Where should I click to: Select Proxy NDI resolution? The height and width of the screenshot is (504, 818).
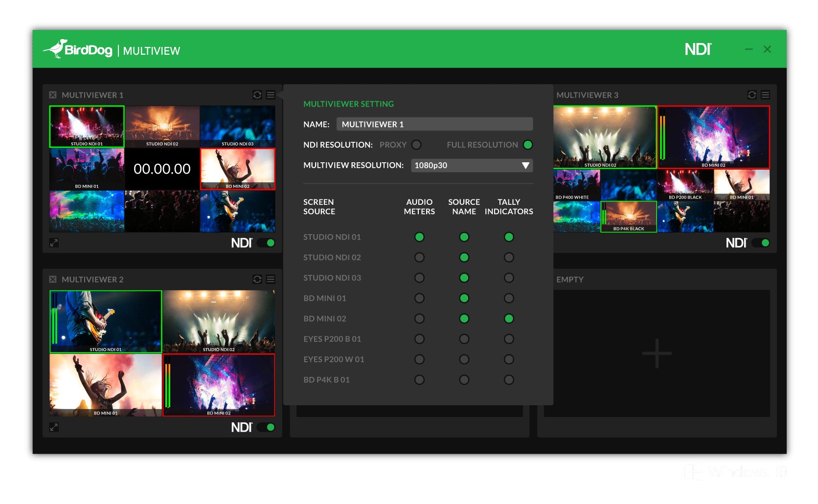tap(416, 145)
